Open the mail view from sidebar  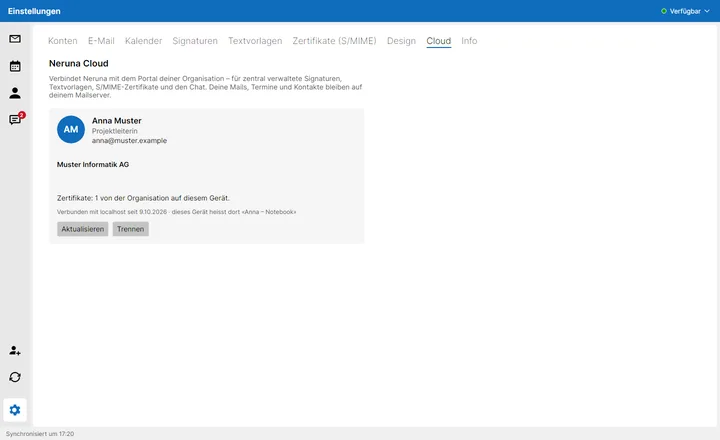tap(15, 39)
